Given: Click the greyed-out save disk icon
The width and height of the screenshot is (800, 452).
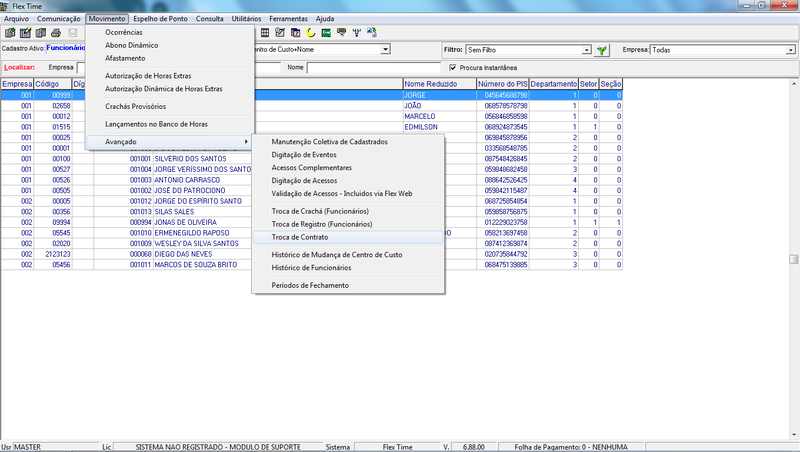Looking at the screenshot, I should [72, 33].
